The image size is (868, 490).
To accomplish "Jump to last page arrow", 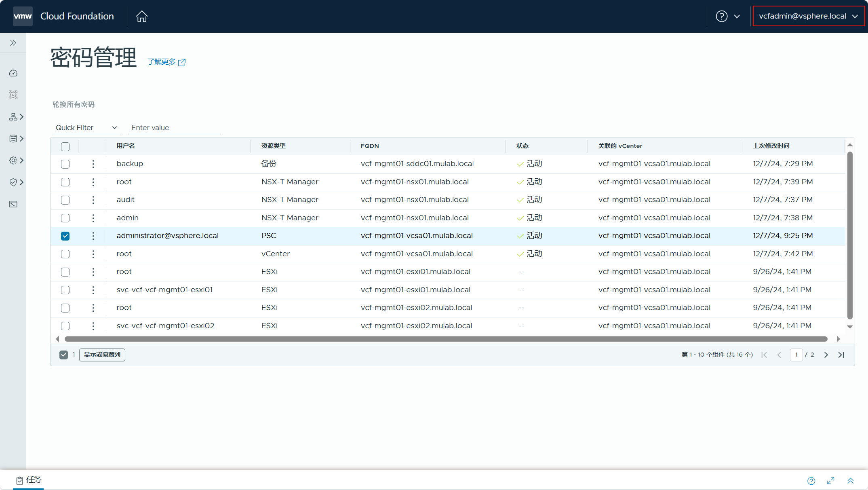I will click(841, 355).
